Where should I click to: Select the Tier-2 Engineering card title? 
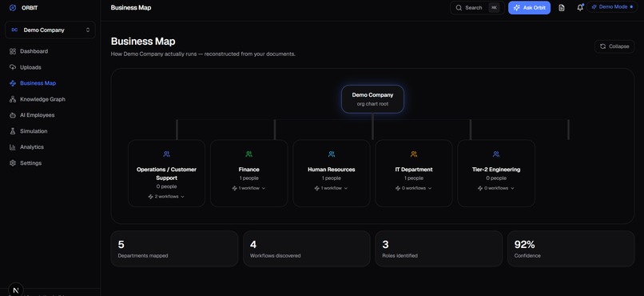(496, 170)
